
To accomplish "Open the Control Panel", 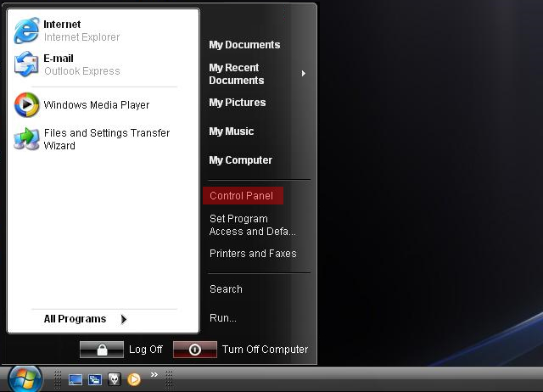I will coord(244,196).
